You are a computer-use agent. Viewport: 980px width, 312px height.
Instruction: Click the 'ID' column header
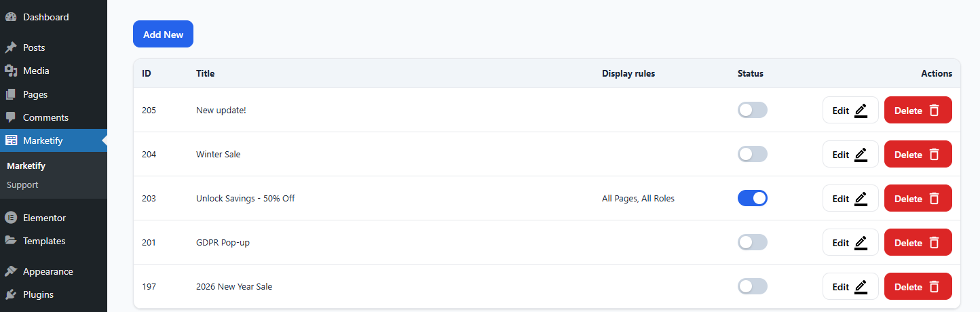(147, 73)
